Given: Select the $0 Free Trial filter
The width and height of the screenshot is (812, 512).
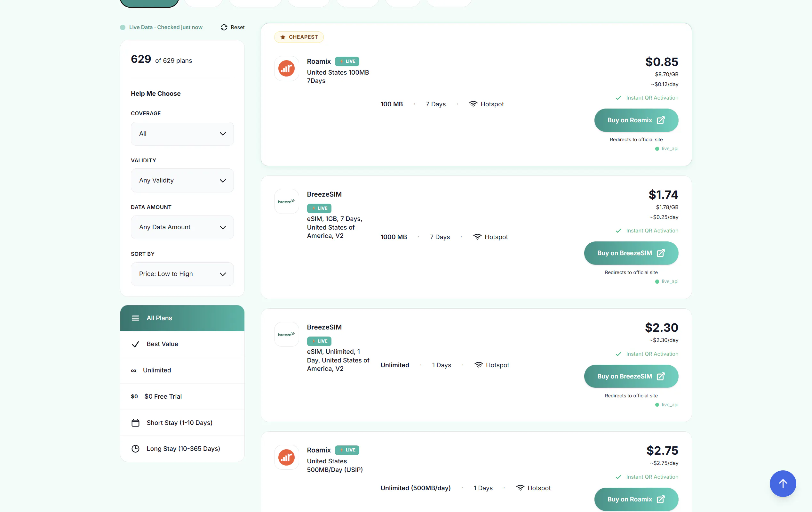Looking at the screenshot, I should (x=182, y=397).
